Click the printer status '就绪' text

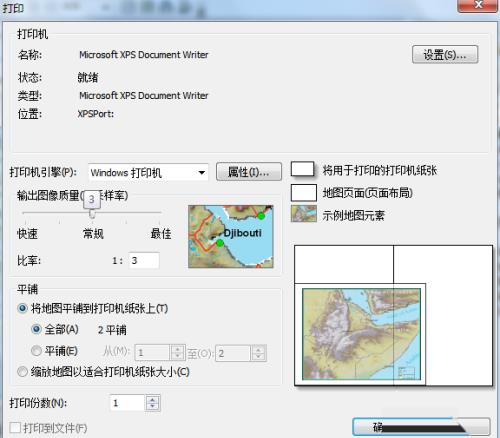point(88,78)
